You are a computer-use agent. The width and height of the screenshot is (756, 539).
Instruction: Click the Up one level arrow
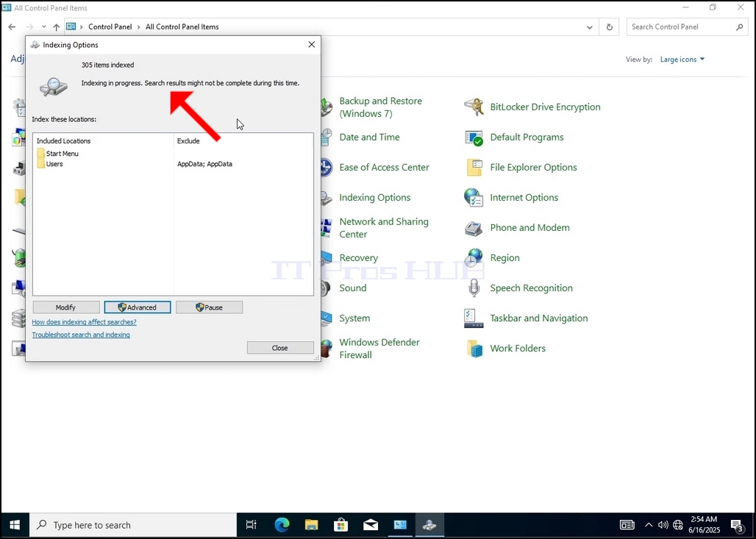click(x=57, y=27)
